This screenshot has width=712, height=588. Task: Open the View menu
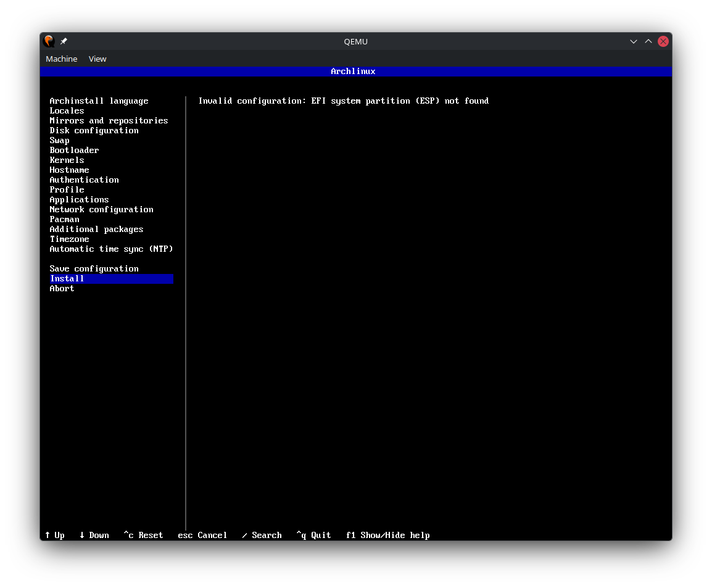pos(97,59)
